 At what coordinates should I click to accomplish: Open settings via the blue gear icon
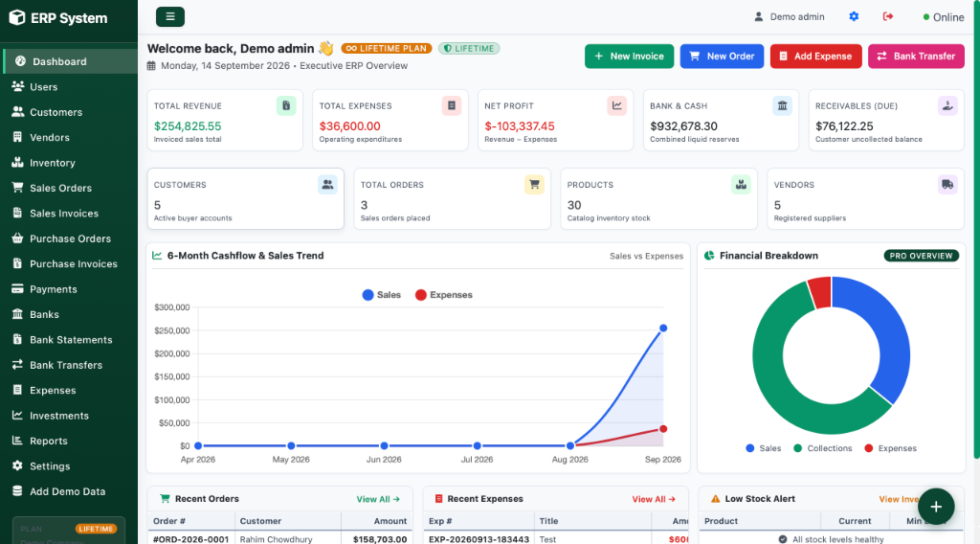tap(854, 17)
